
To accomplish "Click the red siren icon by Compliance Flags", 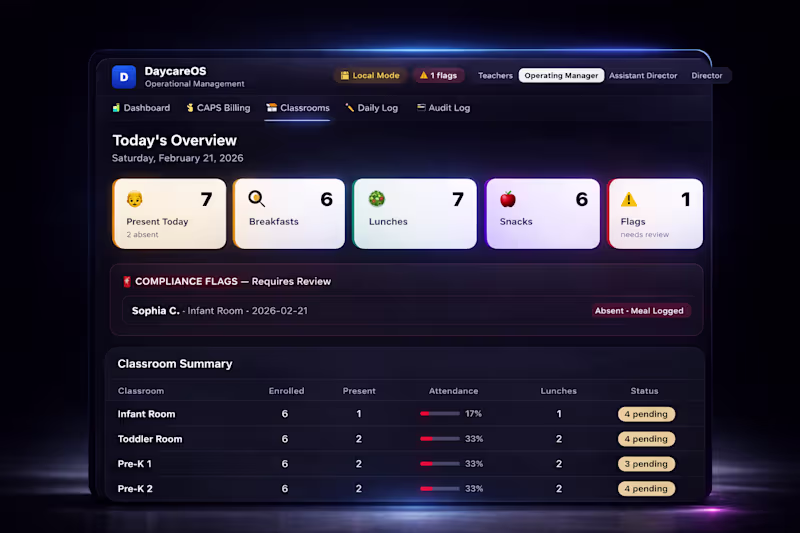I will pyautogui.click(x=127, y=282).
